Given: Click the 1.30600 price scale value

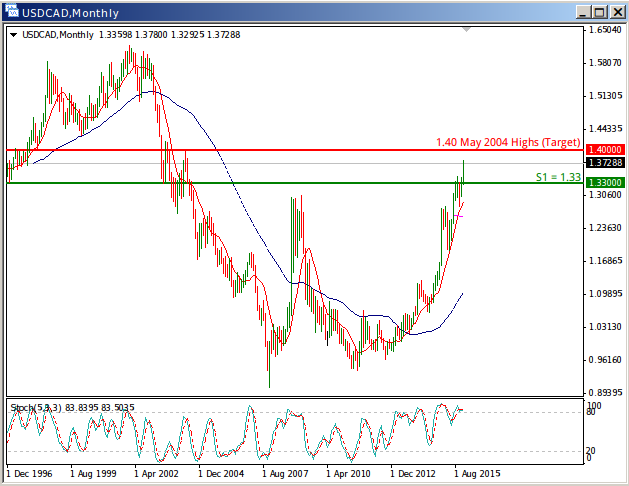Looking at the screenshot, I should coord(605,194).
